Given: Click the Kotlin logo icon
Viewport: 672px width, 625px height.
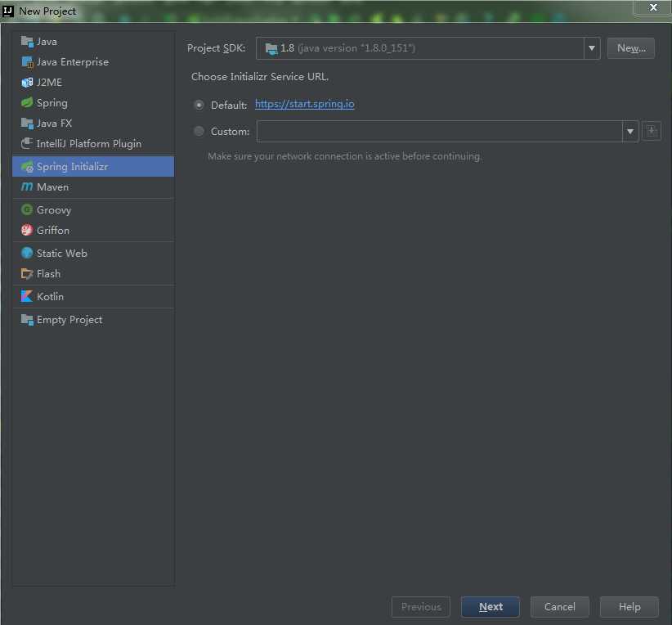Looking at the screenshot, I should (x=27, y=296).
